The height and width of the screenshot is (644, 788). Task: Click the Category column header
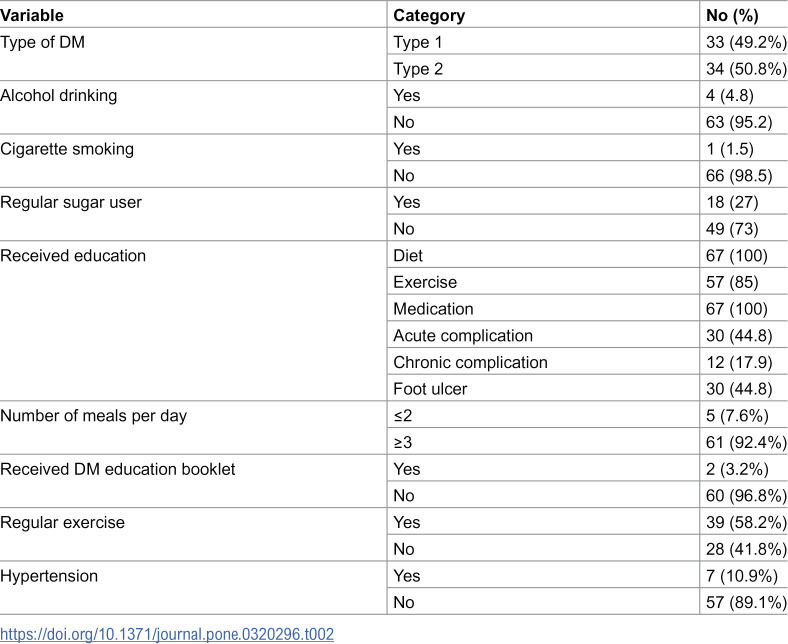(429, 16)
